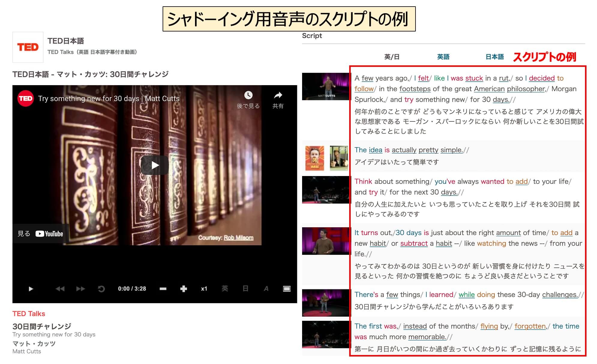
Task: Click the red TED Talks link
Action: (29, 314)
